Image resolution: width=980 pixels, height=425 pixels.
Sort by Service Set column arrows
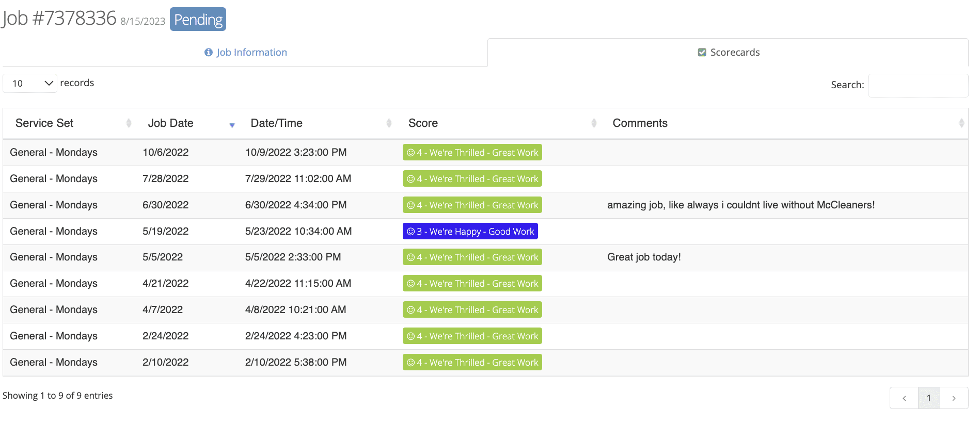[129, 123]
